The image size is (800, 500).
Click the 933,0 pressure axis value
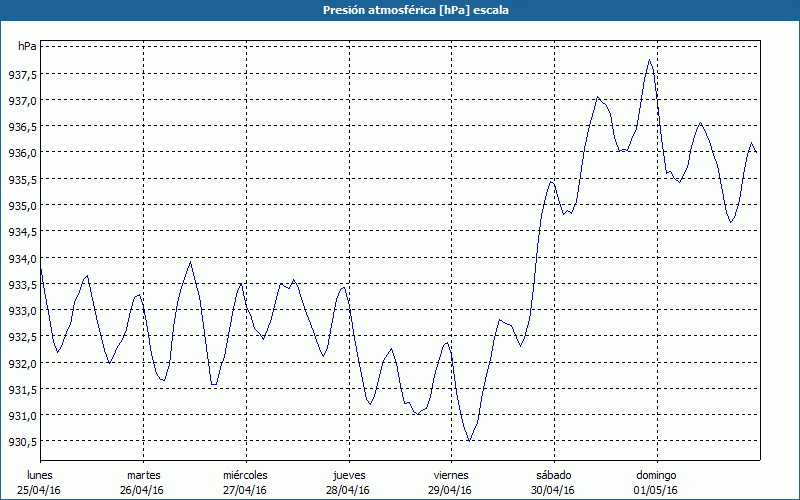22,311
